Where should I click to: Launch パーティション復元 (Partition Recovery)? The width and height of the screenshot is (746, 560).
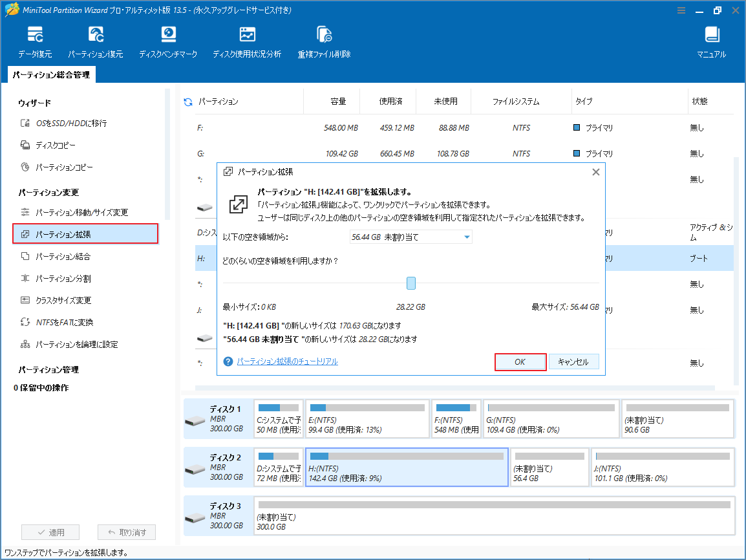tap(96, 40)
